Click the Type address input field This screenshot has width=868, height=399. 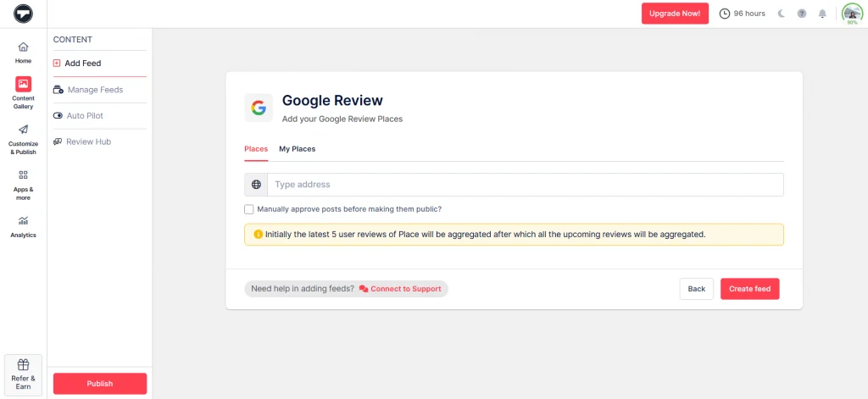[526, 185]
